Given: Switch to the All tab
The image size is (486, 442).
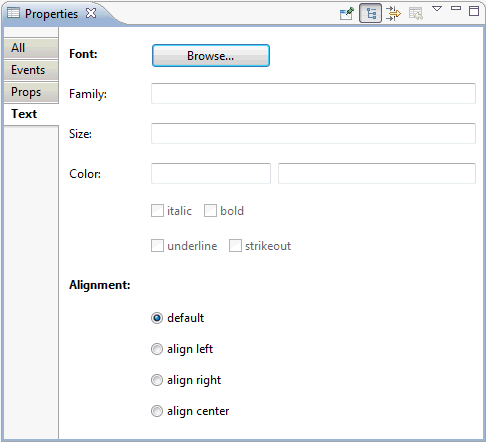Looking at the screenshot, I should (31, 48).
